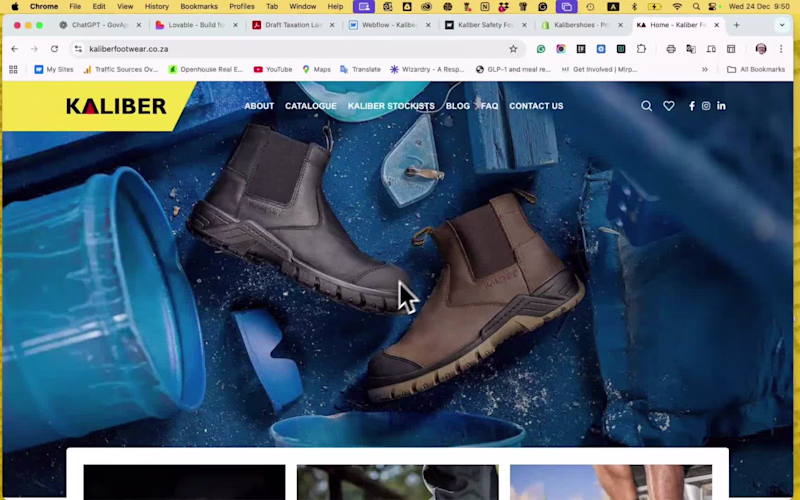Switch to the Draft Taxation Law tab
This screenshot has height=500, width=800.
pyautogui.click(x=293, y=24)
